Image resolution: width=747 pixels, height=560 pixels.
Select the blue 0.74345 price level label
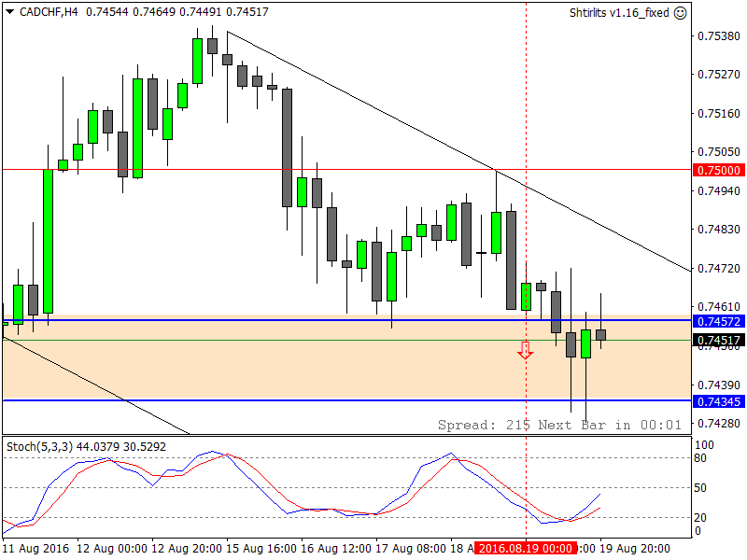tap(718, 401)
